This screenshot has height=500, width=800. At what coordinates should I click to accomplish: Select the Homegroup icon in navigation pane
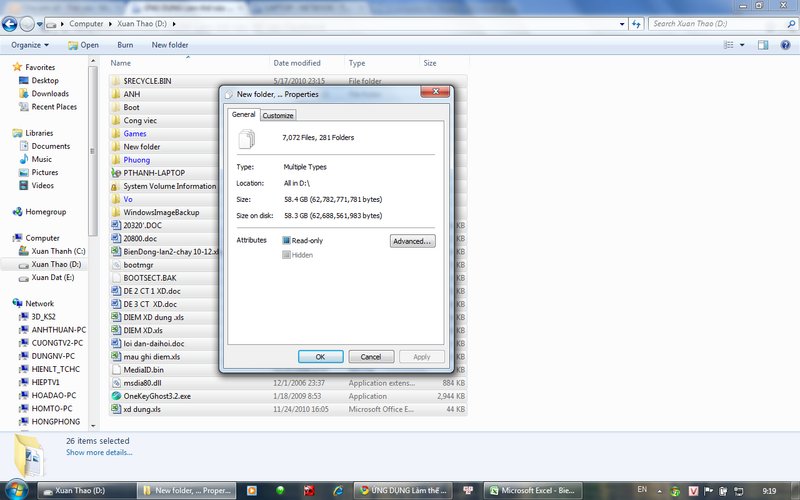point(17,212)
